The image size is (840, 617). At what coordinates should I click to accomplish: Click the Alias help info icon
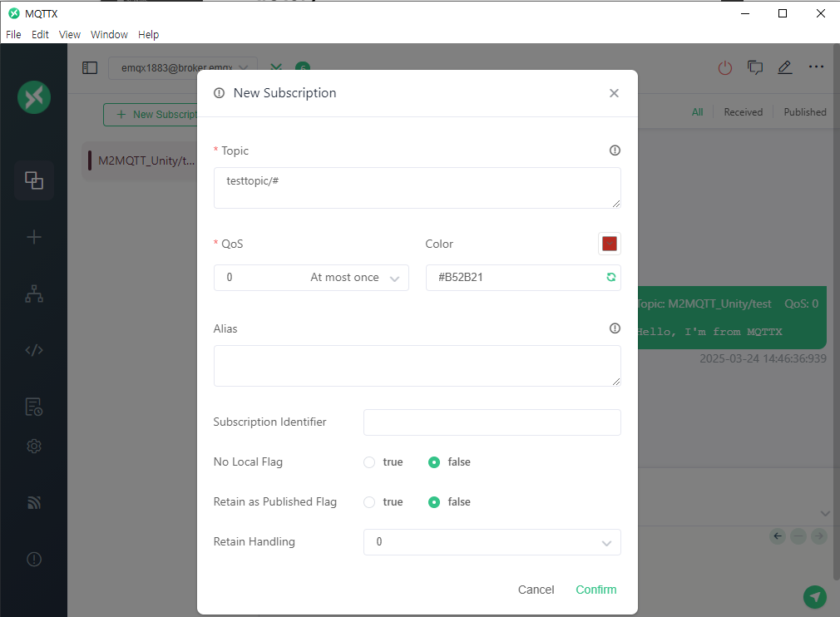[615, 328]
